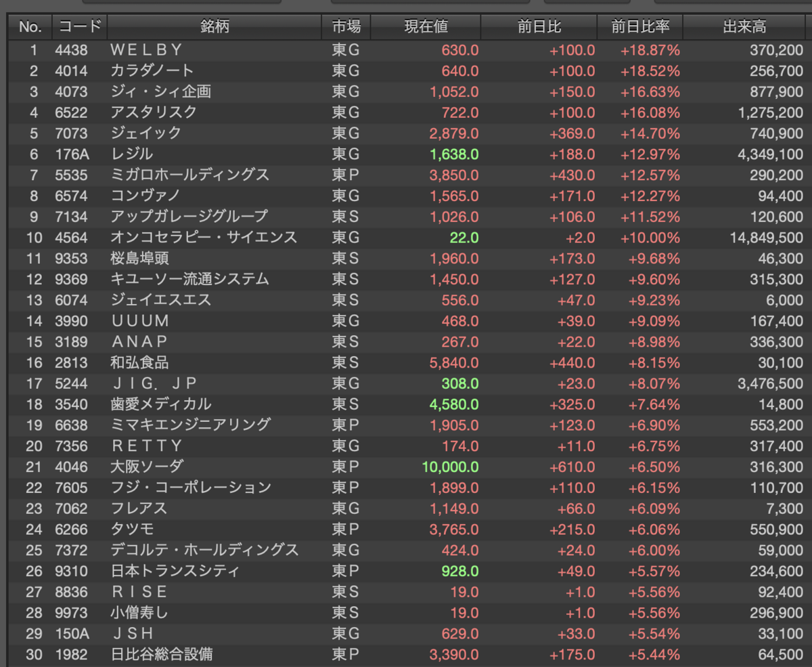This screenshot has width=812, height=667.
Task: Click デコルテ・ホールディングス stock name
Action: point(204,551)
